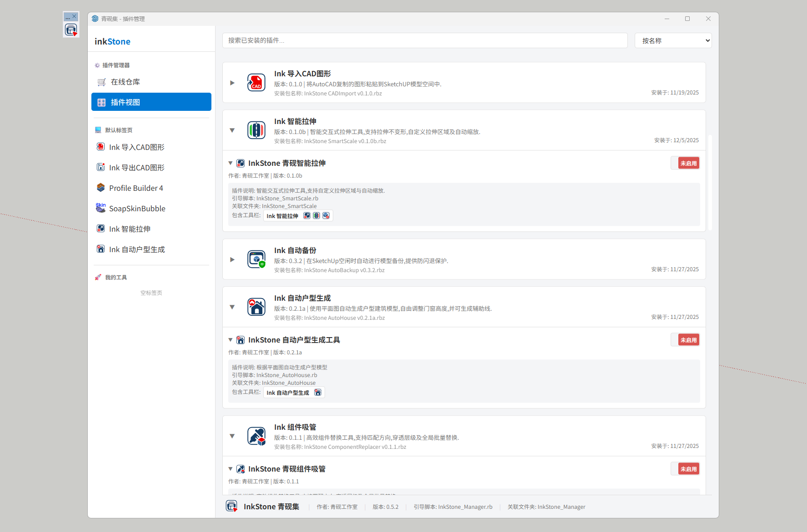This screenshot has height=532, width=807.
Task: Open the 按名称 sort dropdown
Action: (x=673, y=41)
